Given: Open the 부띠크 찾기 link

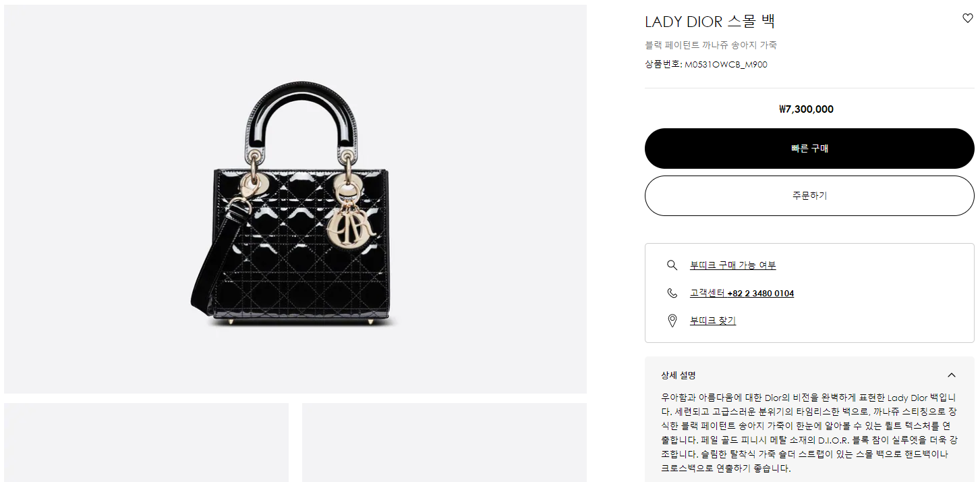Looking at the screenshot, I should pyautogui.click(x=713, y=321).
